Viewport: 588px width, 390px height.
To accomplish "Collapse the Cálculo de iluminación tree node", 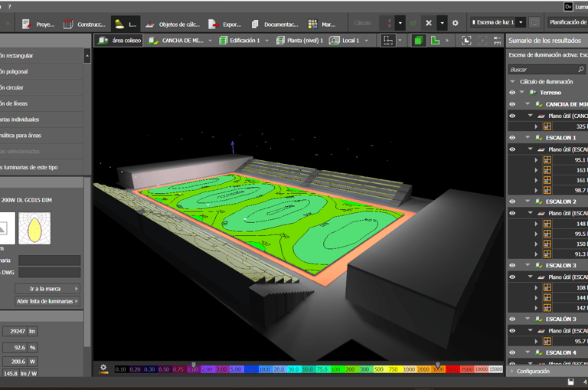I will point(513,81).
